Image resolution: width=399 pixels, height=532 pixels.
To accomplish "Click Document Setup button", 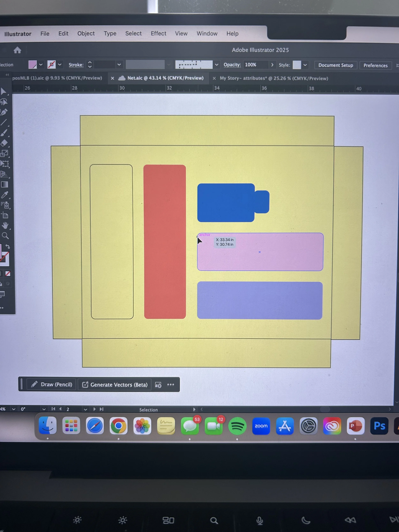I will [x=335, y=65].
